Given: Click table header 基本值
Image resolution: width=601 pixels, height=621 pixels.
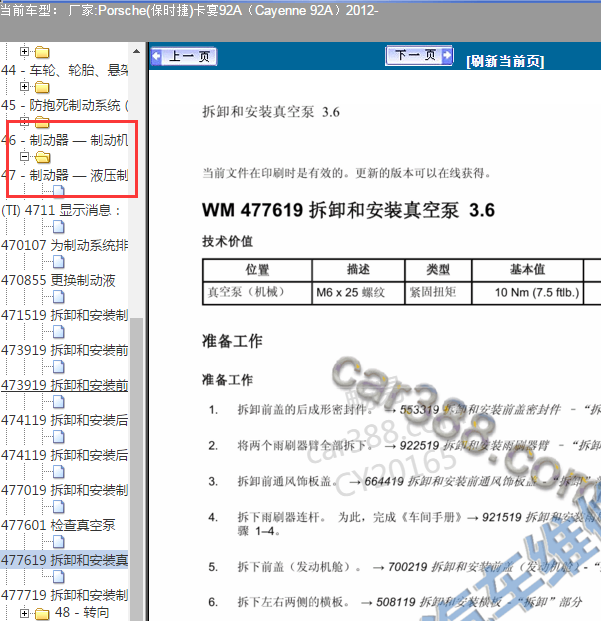Looking at the screenshot, I should pyautogui.click(x=527, y=270).
